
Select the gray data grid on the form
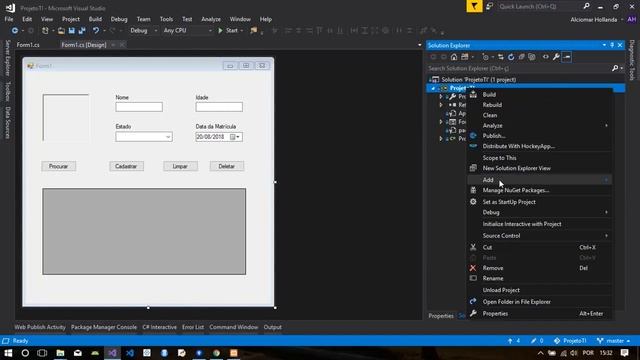144,231
